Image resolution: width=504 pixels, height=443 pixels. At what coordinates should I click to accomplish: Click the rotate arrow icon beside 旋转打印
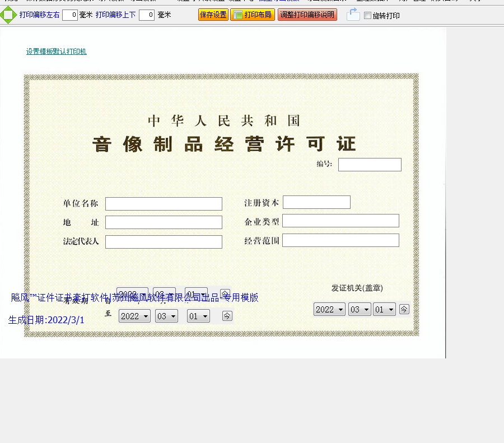(353, 15)
